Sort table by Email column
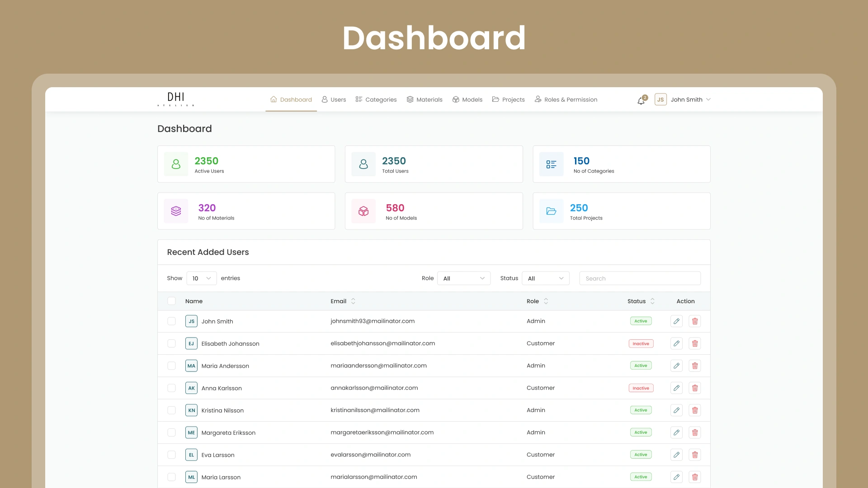The image size is (868, 488). click(x=353, y=301)
